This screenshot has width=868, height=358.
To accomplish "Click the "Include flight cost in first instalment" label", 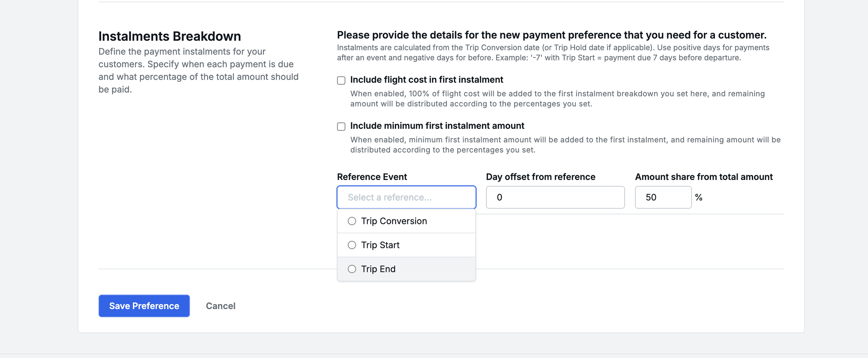I will (x=426, y=80).
